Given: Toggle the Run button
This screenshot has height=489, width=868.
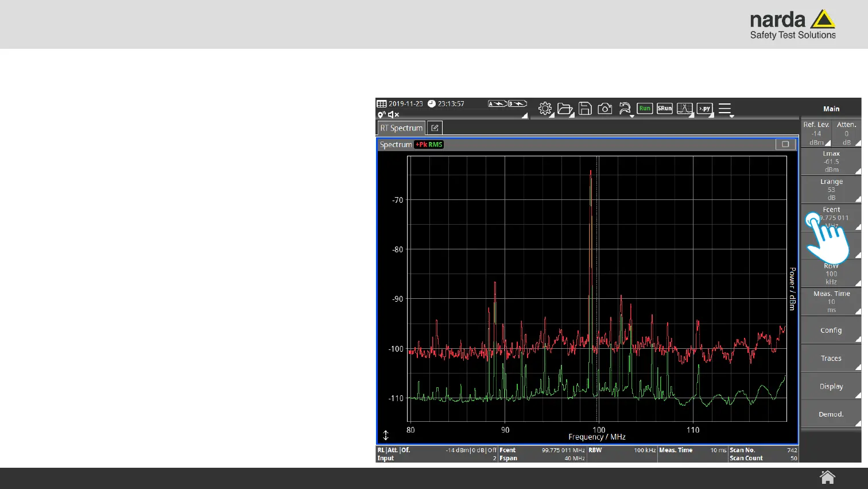Looking at the screenshot, I should 645,109.
